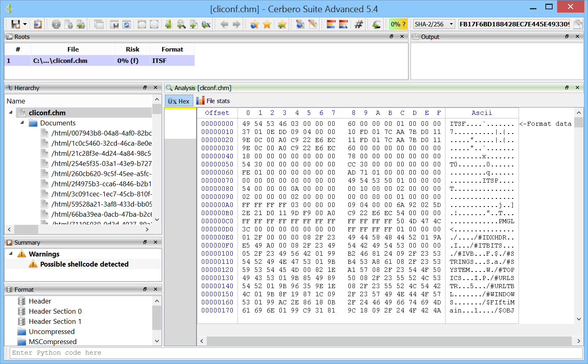The image size is (588, 364).
Task: Select Header Section 0 in Format
Action: click(x=55, y=311)
